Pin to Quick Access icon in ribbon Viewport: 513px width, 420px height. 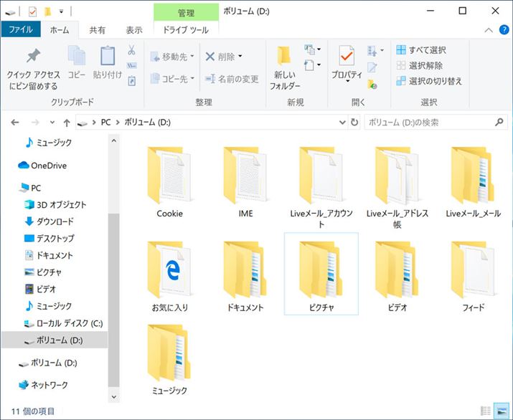[34, 56]
